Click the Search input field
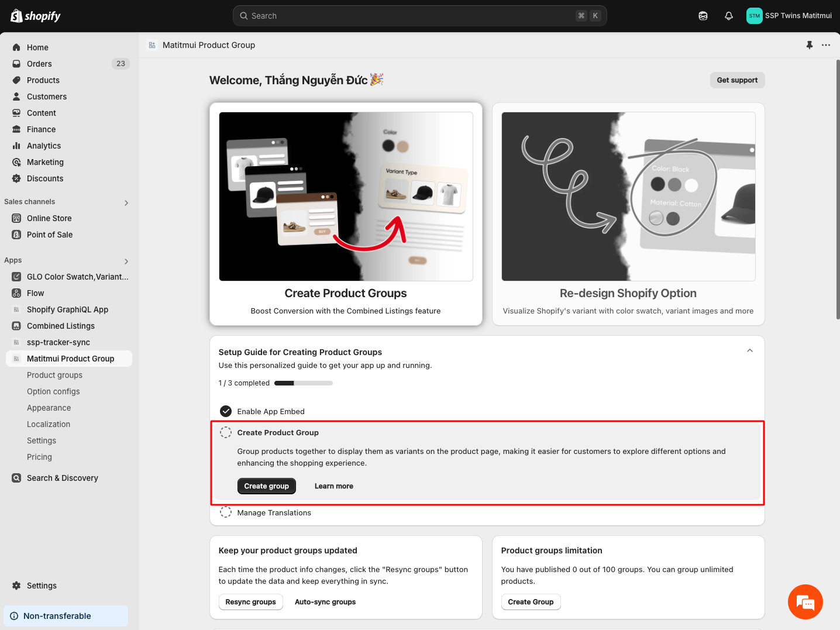Screen dimensions: 840x630 click(420, 16)
